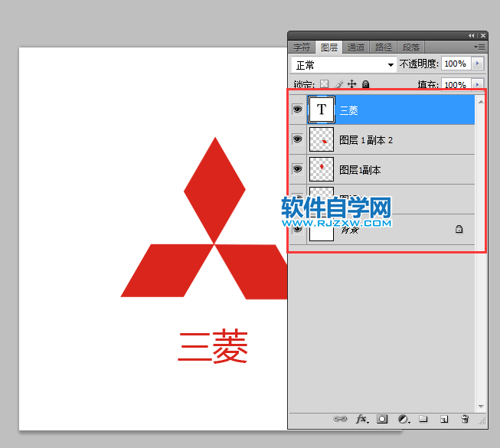The height and width of the screenshot is (448, 500).
Task: Select the 背景 layer name
Action: pyautogui.click(x=350, y=230)
